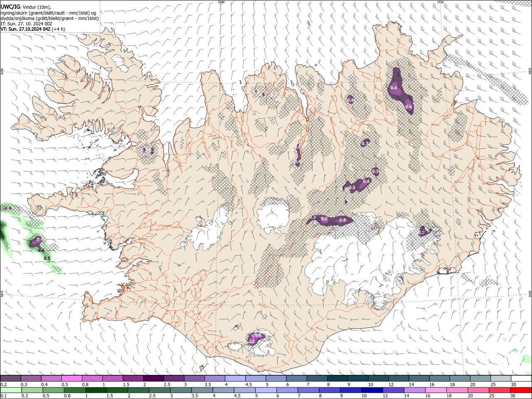Click the slydda/snjókoma legend description line
Image resolution: width=532 pixels, height=399 pixels.
tap(49, 18)
